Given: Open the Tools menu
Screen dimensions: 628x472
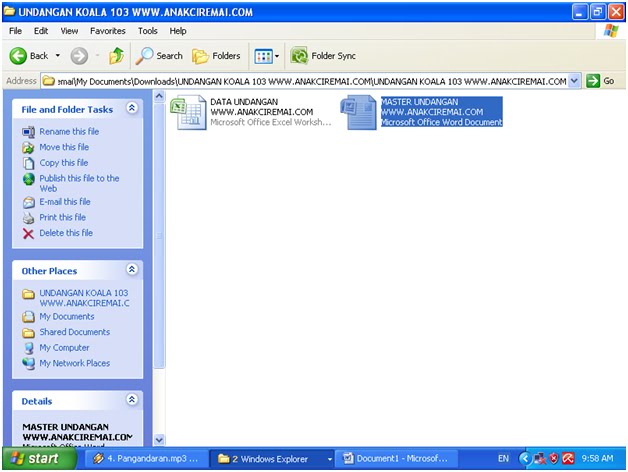Looking at the screenshot, I should coord(148,31).
